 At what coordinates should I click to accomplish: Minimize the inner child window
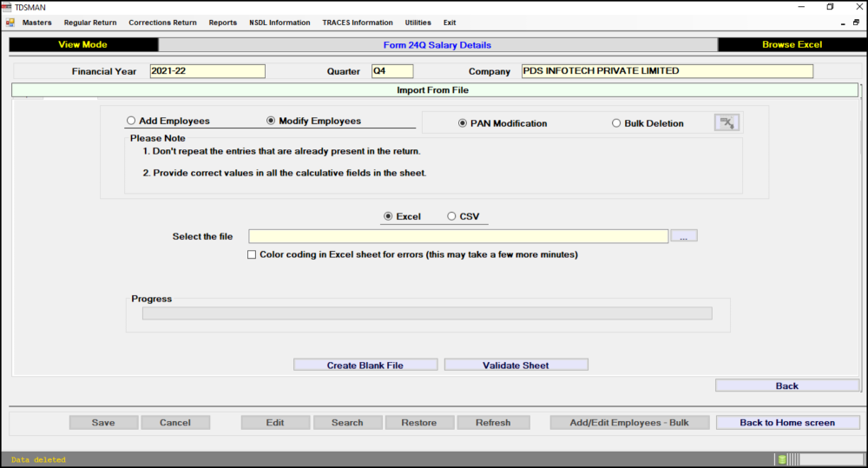click(x=843, y=23)
